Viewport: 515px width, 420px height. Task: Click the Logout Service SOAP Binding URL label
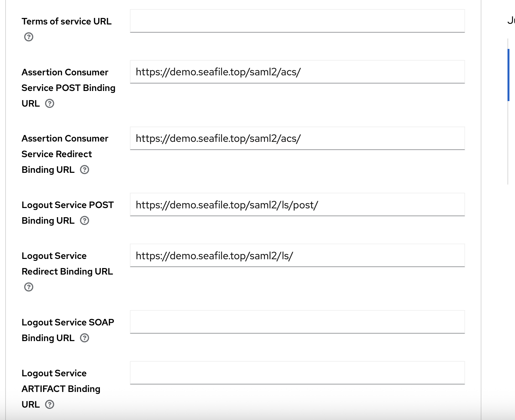tap(68, 322)
